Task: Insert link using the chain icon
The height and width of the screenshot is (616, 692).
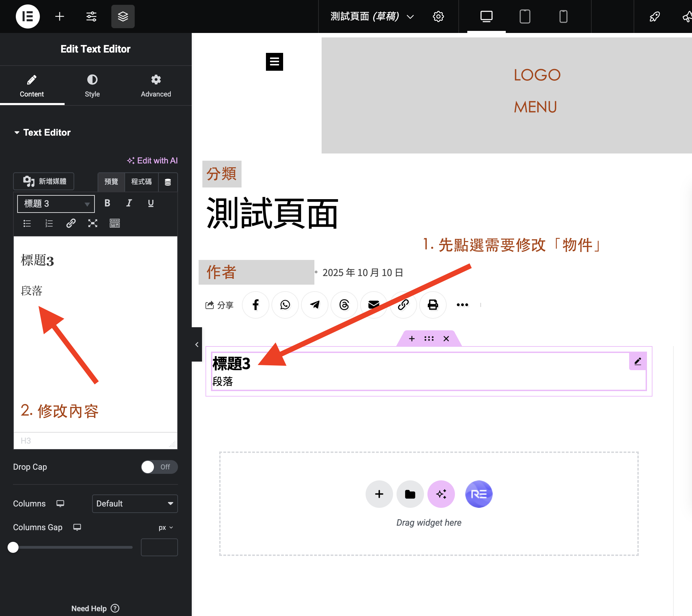Action: 71,224
